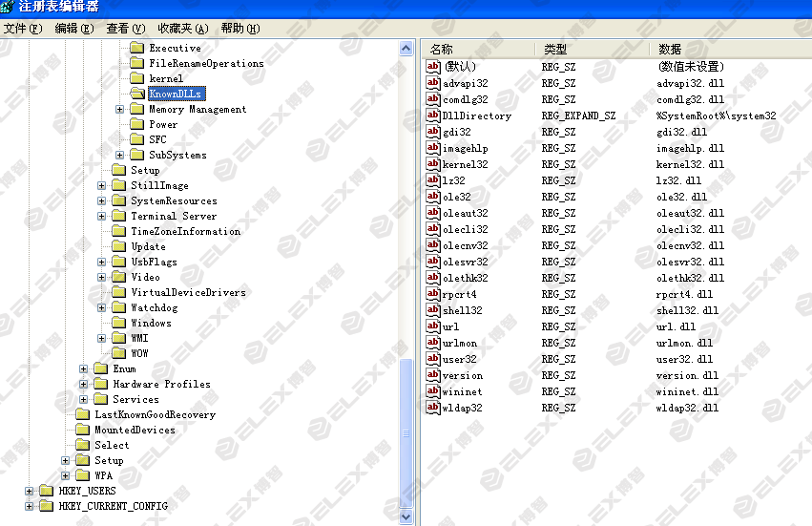The image size is (812, 526).
Task: Click the ab icon beside shell32 value
Action: [x=432, y=310]
